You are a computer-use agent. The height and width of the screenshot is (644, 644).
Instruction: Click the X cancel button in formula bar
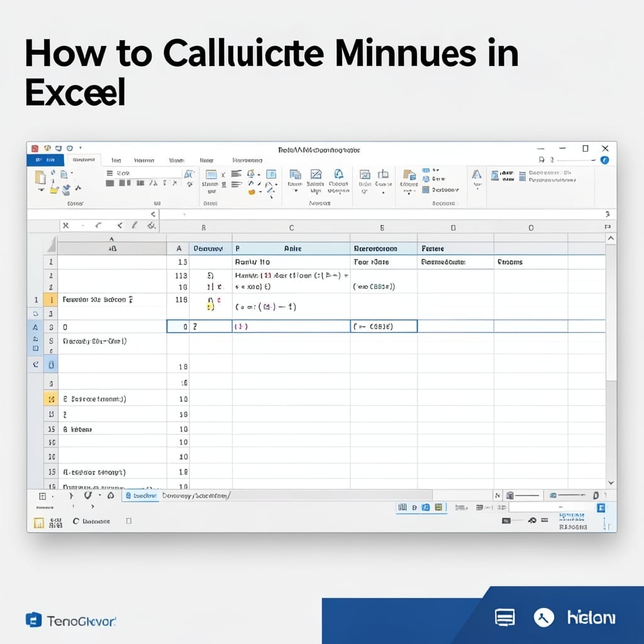(x=65, y=226)
